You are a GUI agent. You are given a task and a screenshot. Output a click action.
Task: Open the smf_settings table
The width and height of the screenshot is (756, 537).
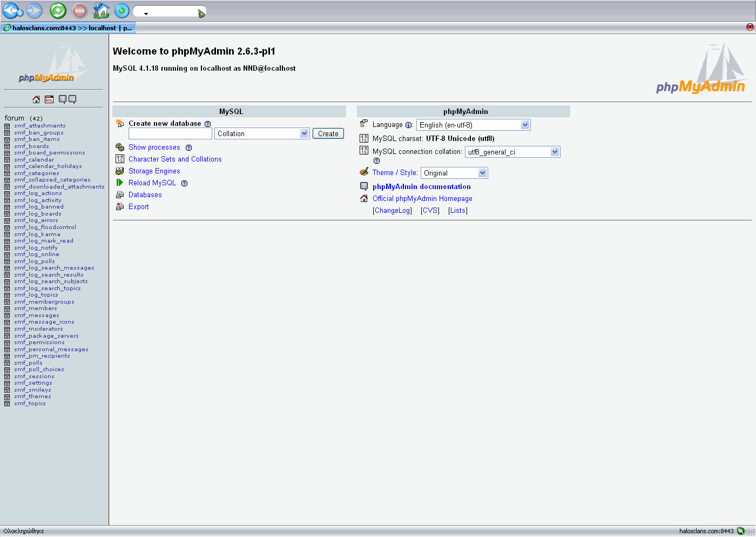tap(33, 383)
